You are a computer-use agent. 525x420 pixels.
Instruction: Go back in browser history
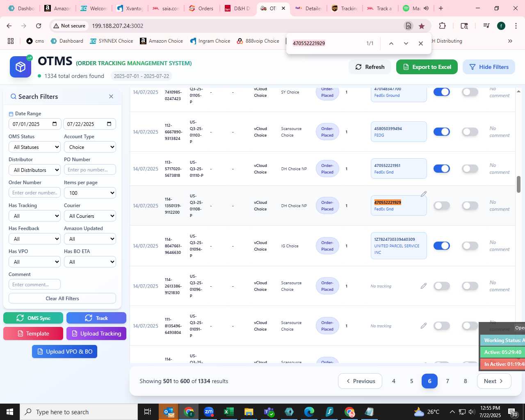click(9, 26)
